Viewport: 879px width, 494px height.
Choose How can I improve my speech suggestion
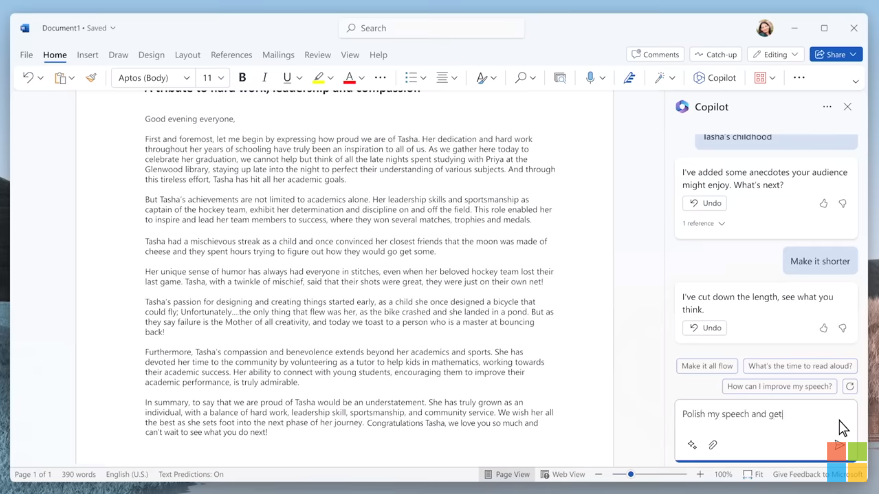click(780, 386)
